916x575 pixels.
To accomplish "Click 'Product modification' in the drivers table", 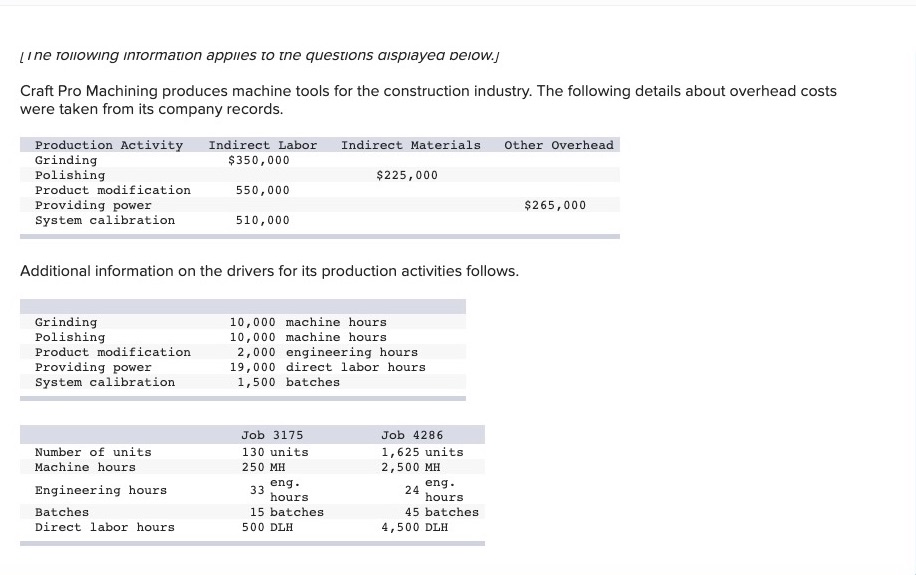I will tap(113, 352).
